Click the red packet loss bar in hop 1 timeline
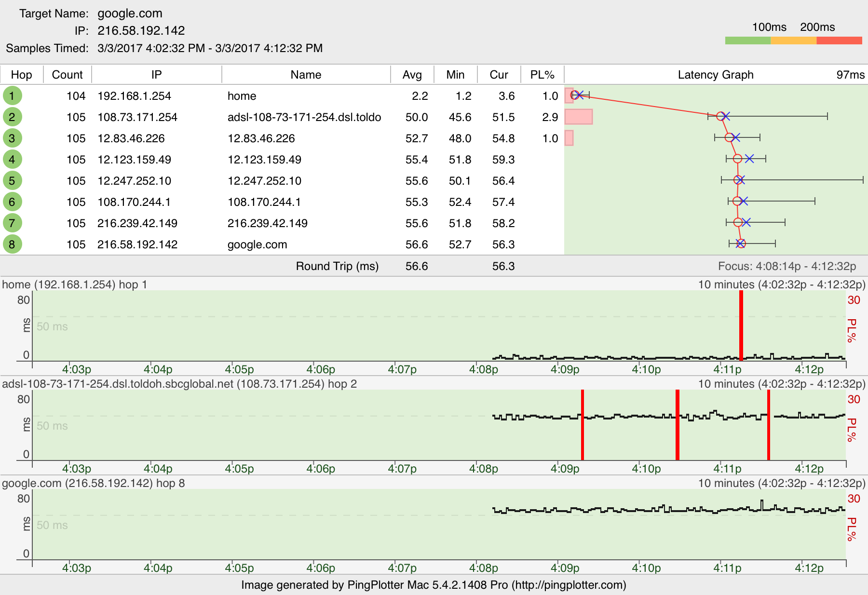Screen dimensions: 868x595 point(741,325)
